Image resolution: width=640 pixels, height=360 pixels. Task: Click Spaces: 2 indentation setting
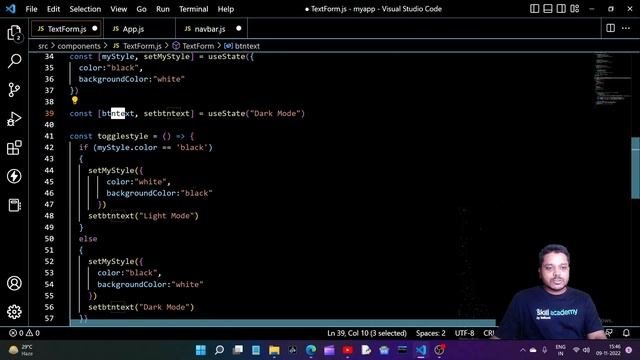pos(431,333)
